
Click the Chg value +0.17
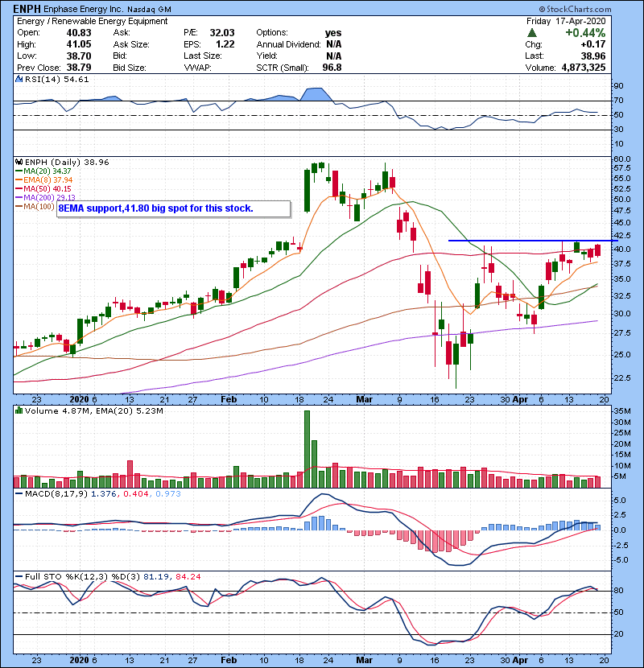pos(592,44)
